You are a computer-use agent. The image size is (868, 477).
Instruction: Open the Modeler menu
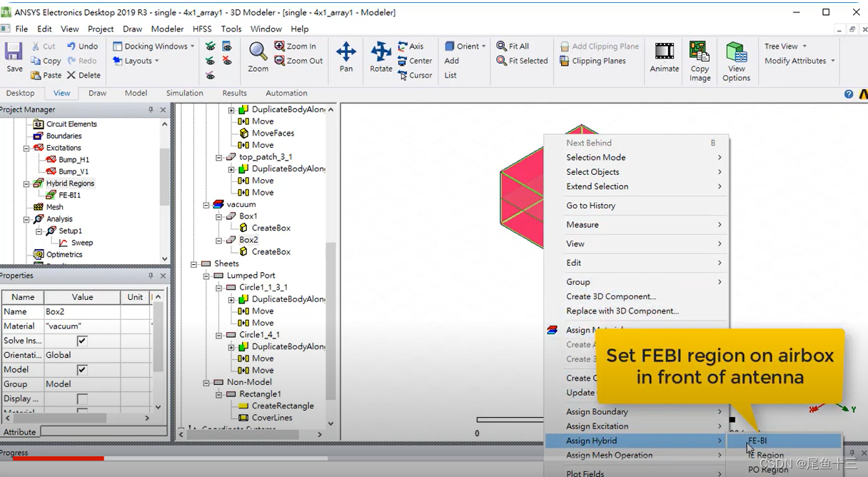click(167, 29)
